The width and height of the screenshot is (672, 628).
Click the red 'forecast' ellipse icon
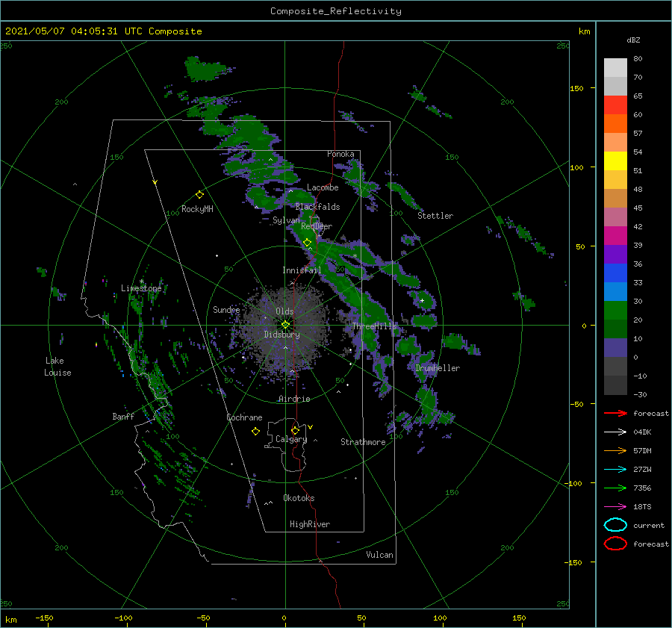[x=615, y=544]
